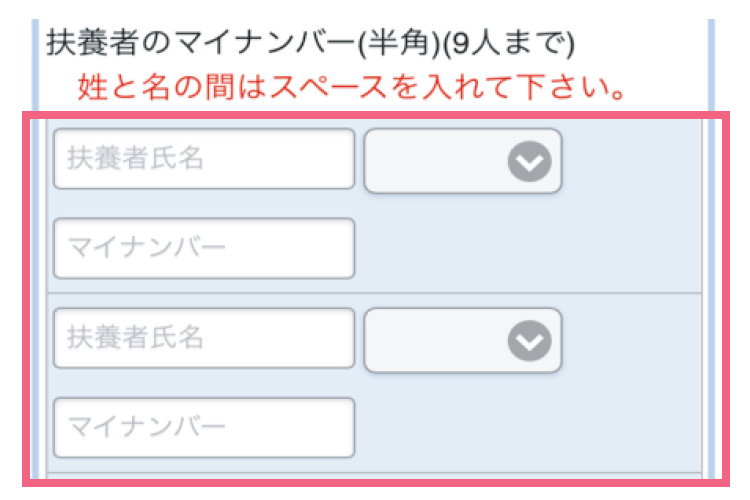750x500 pixels.
Task: Click empty space right of first マイナンバー field
Action: click(520, 248)
